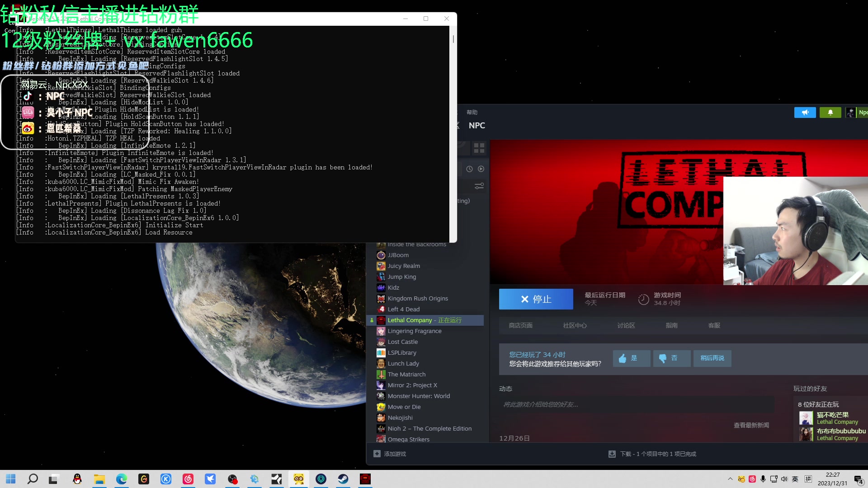Image resolution: width=868 pixels, height=488 pixels.
Task: Open the 社区中心 (Community Hub) tab
Action: (575, 325)
